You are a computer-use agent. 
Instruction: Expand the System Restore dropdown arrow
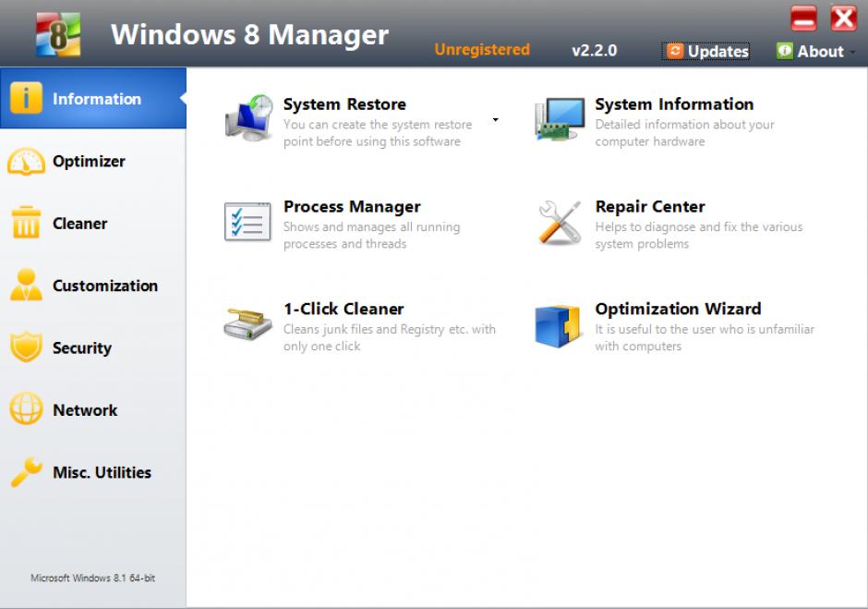496,120
